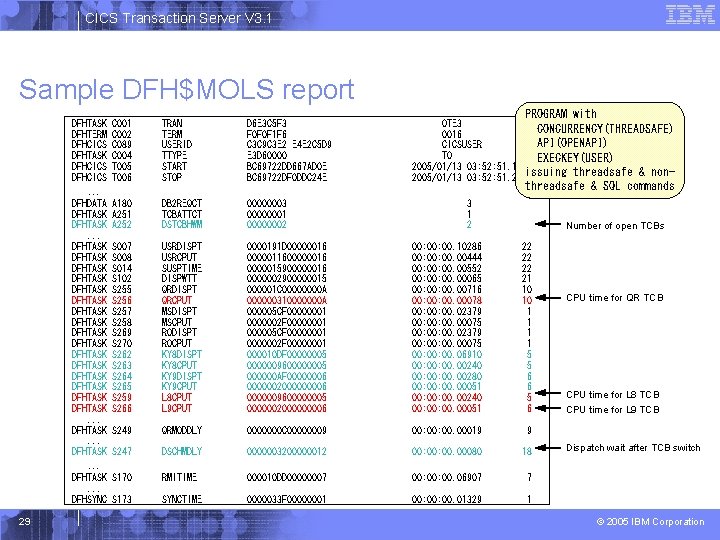Click '© 2005 IBM Corporation' footer text
Viewport: 720px width, 540px height.
point(650,522)
